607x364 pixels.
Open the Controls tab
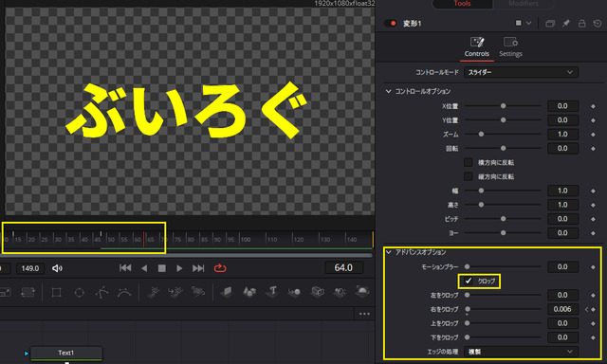click(x=477, y=47)
